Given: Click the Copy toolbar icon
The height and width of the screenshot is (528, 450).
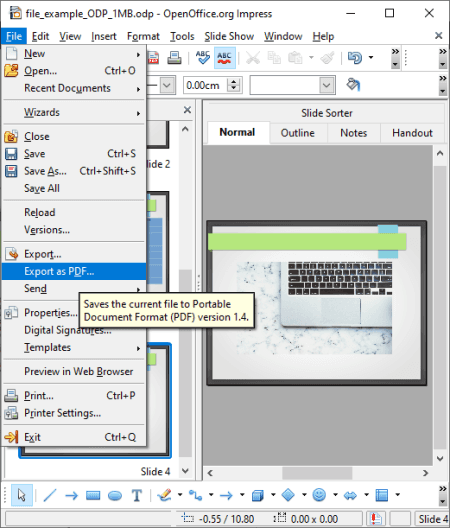Looking at the screenshot, I should pos(274,58).
